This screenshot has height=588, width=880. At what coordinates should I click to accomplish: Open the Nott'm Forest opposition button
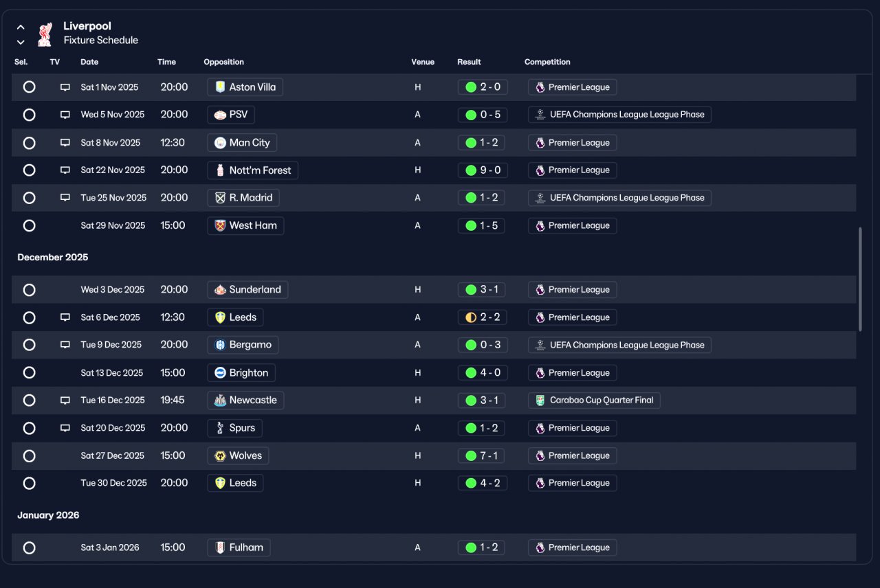[252, 170]
